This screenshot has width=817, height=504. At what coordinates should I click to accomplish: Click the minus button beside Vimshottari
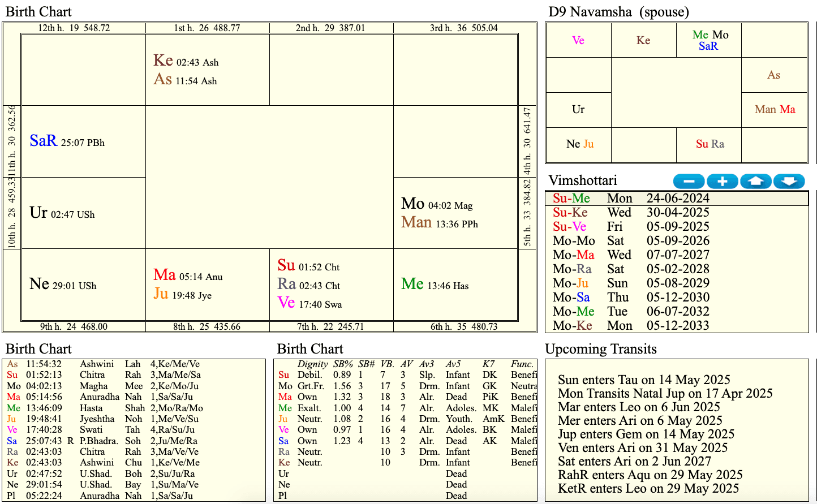click(689, 182)
